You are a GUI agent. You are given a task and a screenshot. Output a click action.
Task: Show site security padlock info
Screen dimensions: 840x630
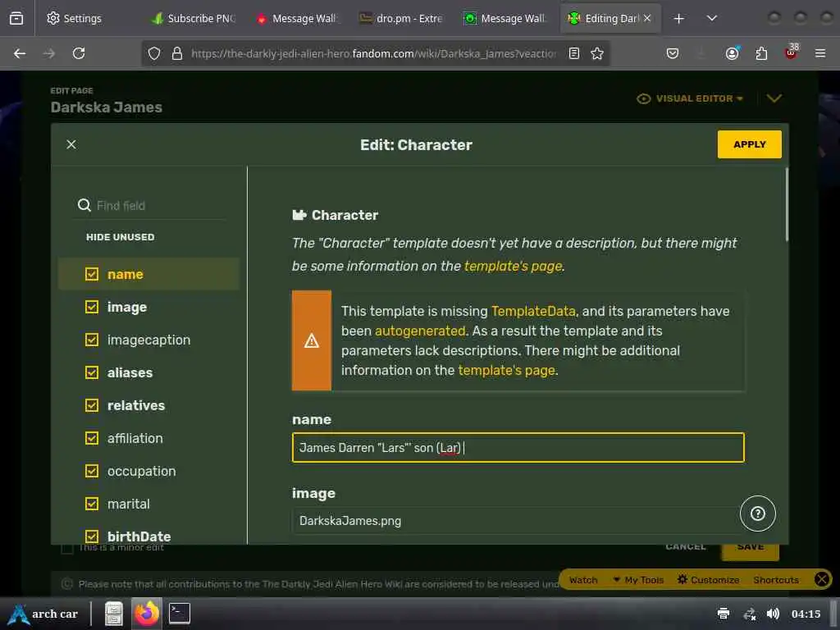coord(177,53)
